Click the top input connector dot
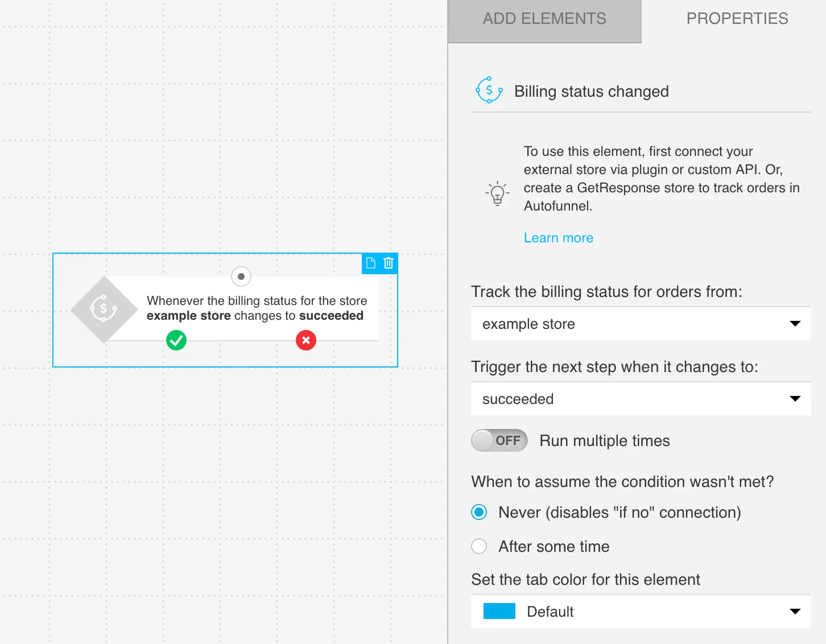 click(241, 276)
